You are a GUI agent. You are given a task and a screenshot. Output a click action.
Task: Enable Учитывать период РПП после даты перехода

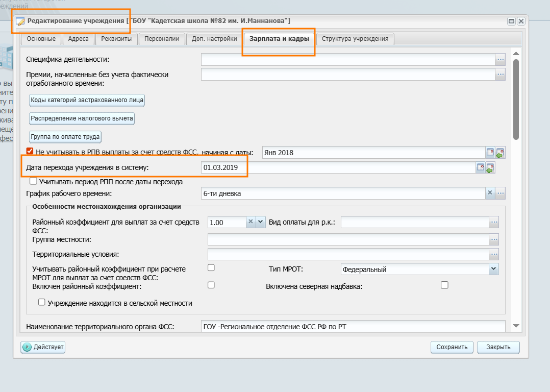coord(34,181)
